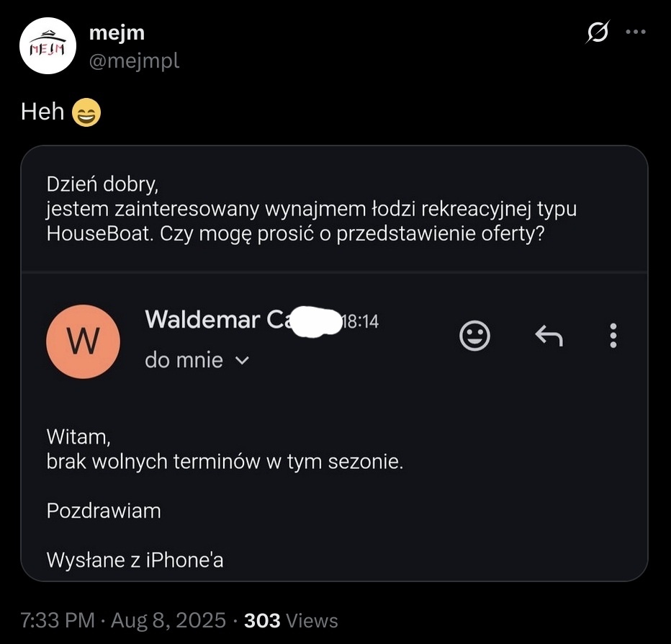Click the emoji reaction smiley icon
This screenshot has height=644, width=671.
tap(474, 335)
